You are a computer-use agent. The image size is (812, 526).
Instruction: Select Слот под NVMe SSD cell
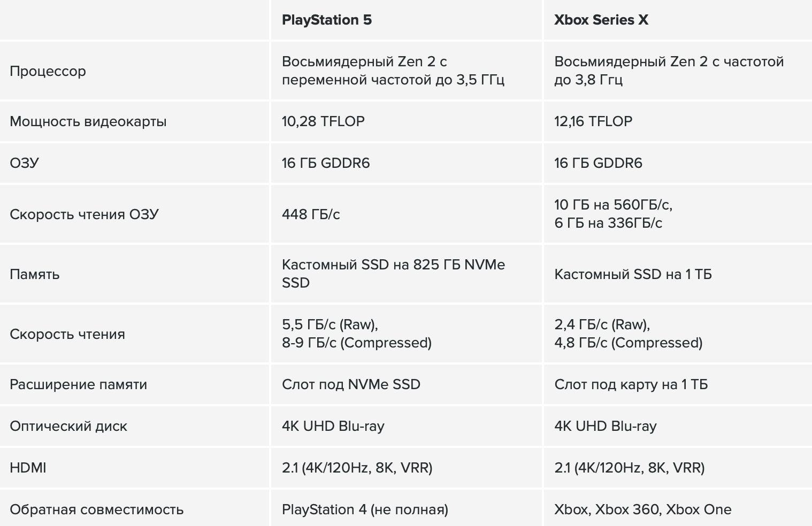tap(351, 384)
